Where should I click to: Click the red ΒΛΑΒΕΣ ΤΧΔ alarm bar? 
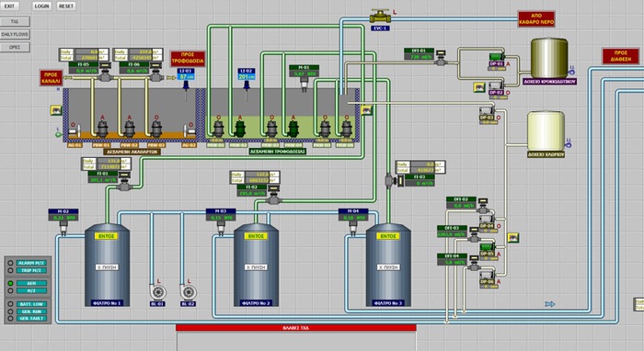[295, 328]
